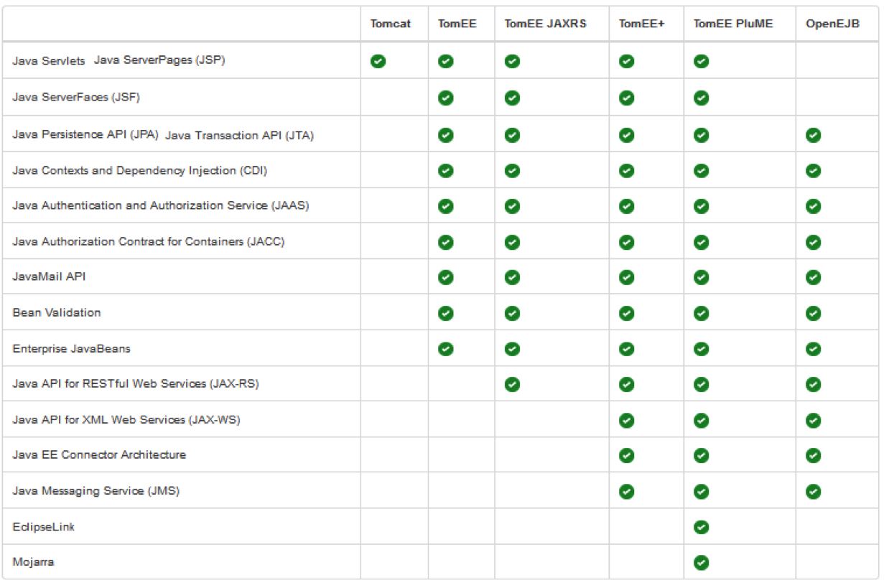Click the OpenEJB column header
Viewport: 889px width, 588px height.
click(832, 24)
